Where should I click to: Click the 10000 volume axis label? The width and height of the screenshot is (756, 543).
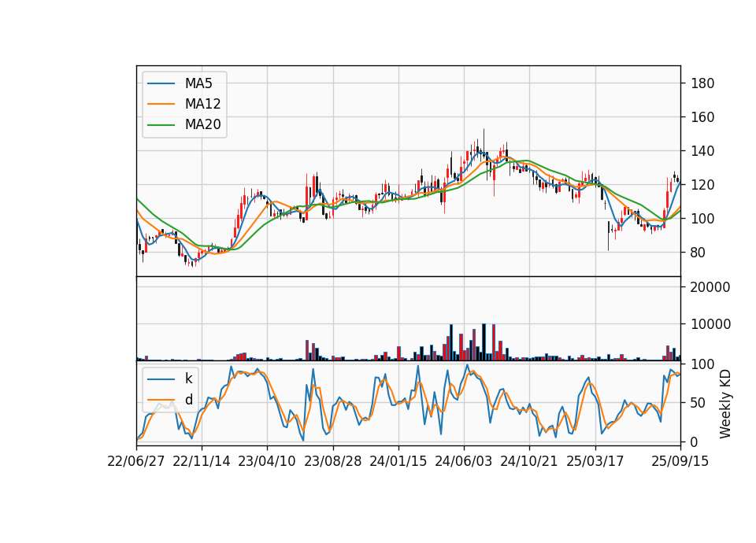tap(710, 324)
